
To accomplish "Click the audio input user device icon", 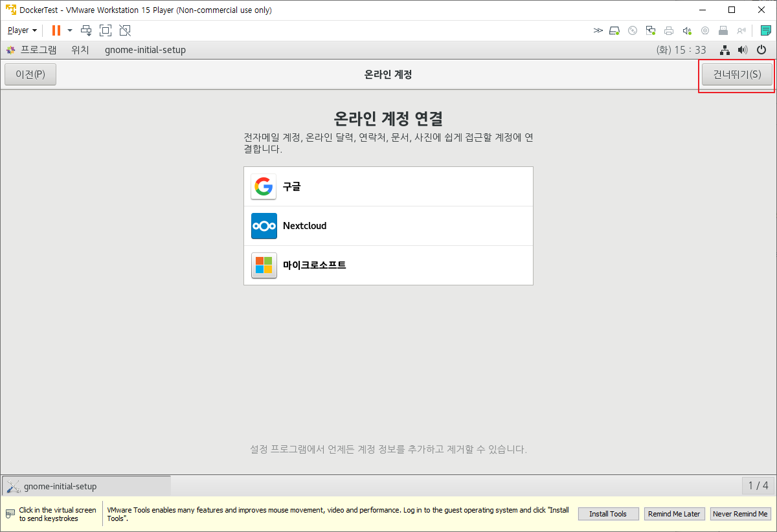I will pos(741,30).
